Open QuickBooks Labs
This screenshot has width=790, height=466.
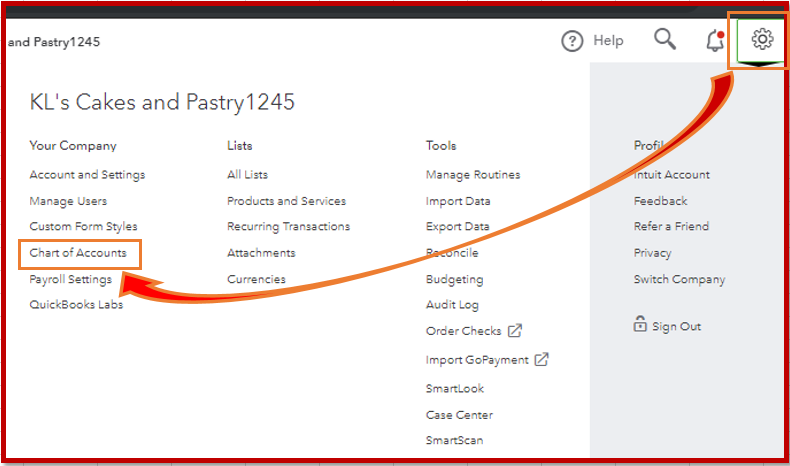(x=76, y=305)
